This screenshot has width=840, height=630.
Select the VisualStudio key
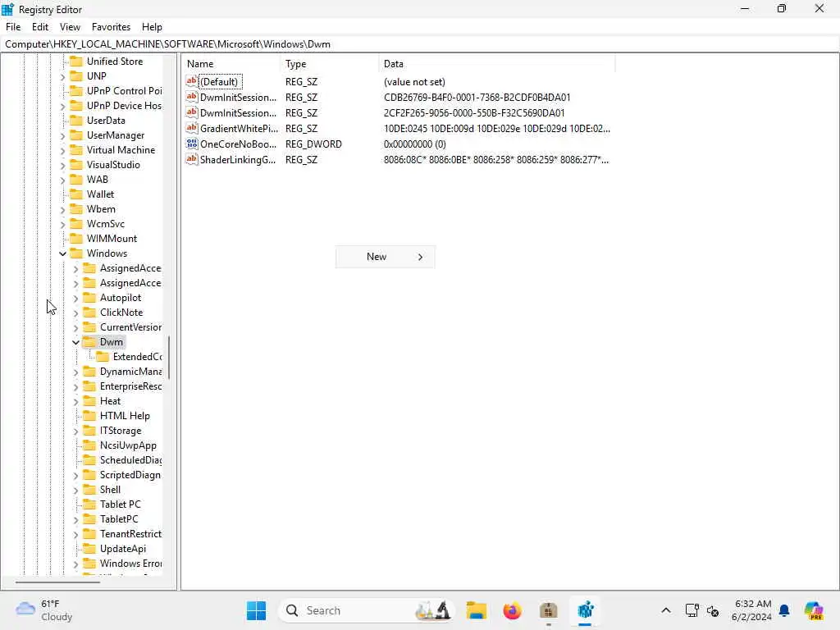(113, 164)
